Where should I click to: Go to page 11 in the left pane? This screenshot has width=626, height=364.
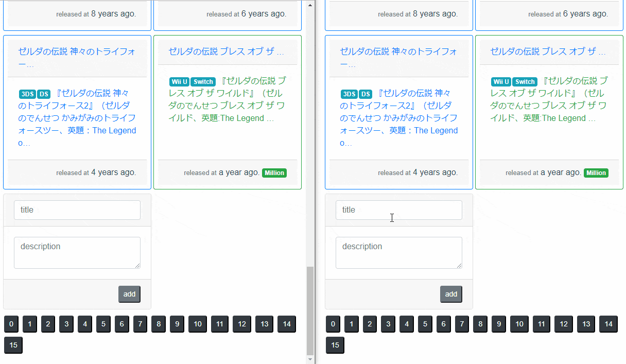(219, 324)
